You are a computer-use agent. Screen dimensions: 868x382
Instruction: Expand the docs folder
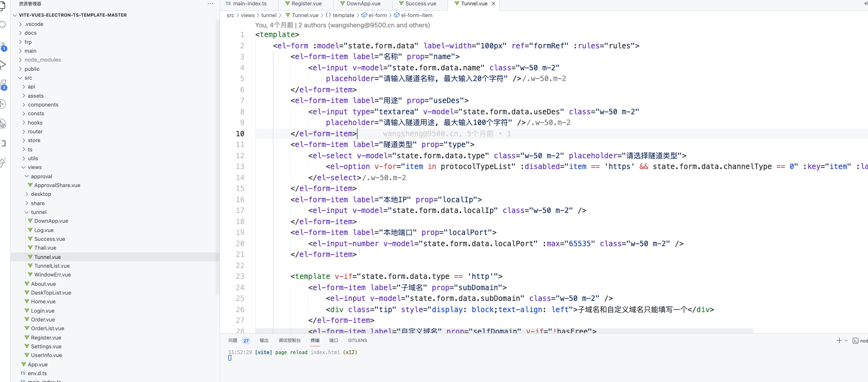pyautogui.click(x=115, y=33)
